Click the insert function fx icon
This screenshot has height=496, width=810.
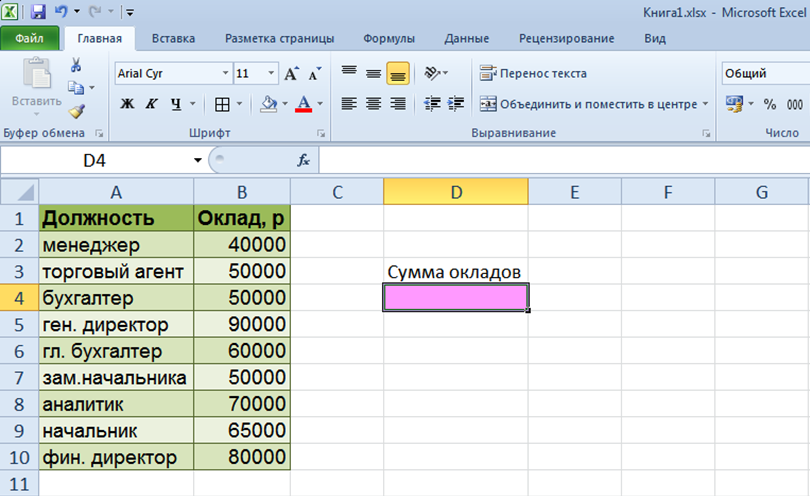click(x=304, y=160)
